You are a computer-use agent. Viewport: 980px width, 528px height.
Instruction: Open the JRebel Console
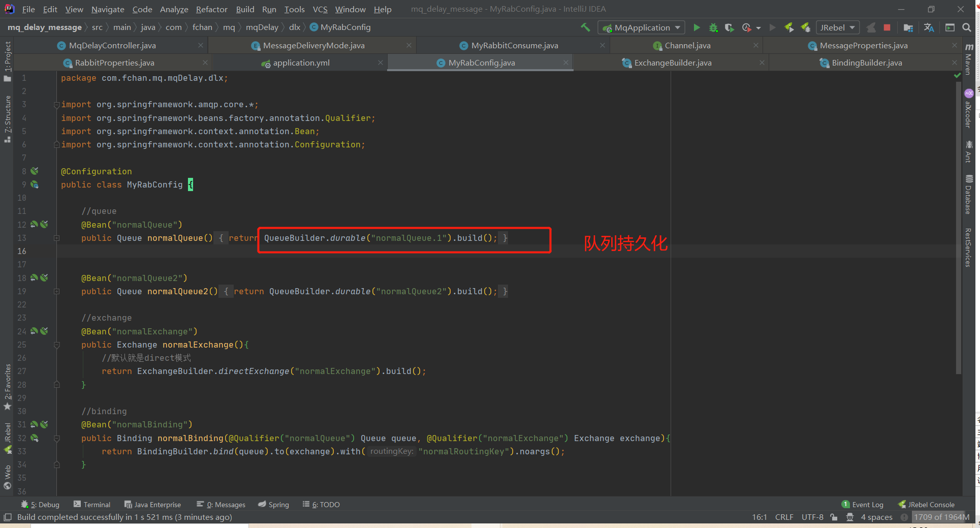pos(926,504)
